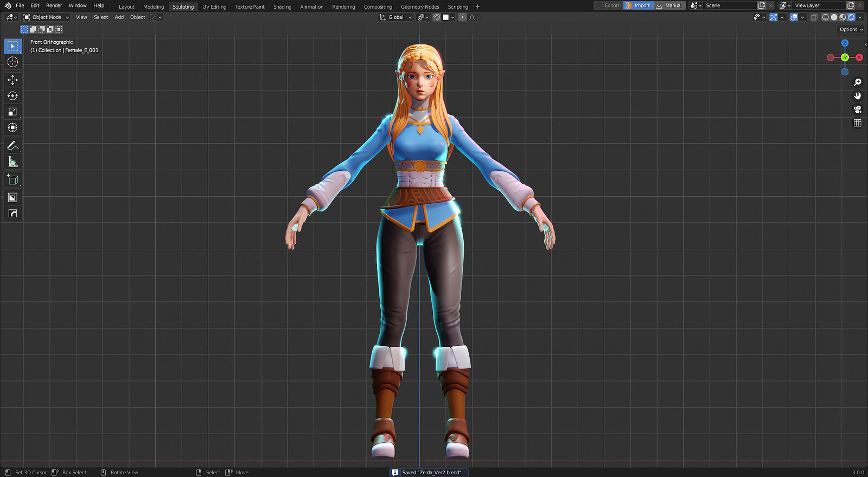Switch to material preview shading
This screenshot has width=868, height=477.
pos(843,17)
